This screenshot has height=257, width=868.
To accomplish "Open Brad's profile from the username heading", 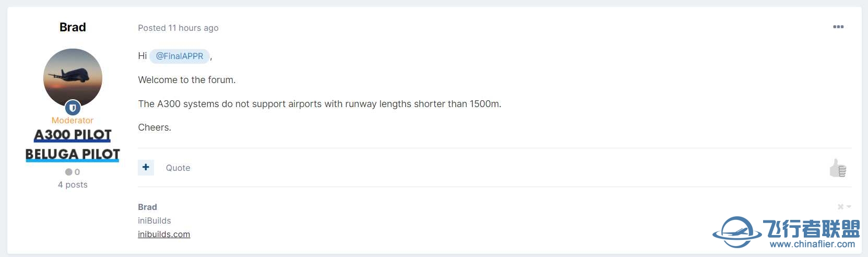I will point(73,27).
